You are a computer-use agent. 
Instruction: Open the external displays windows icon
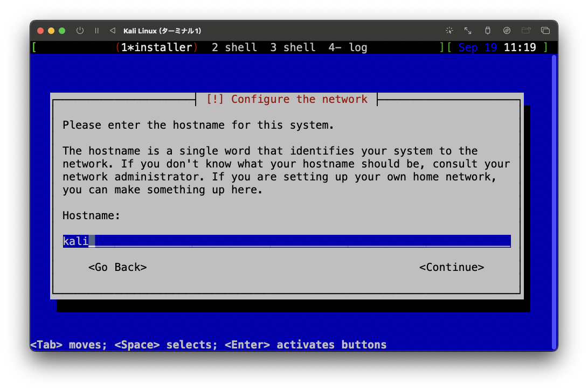click(545, 31)
